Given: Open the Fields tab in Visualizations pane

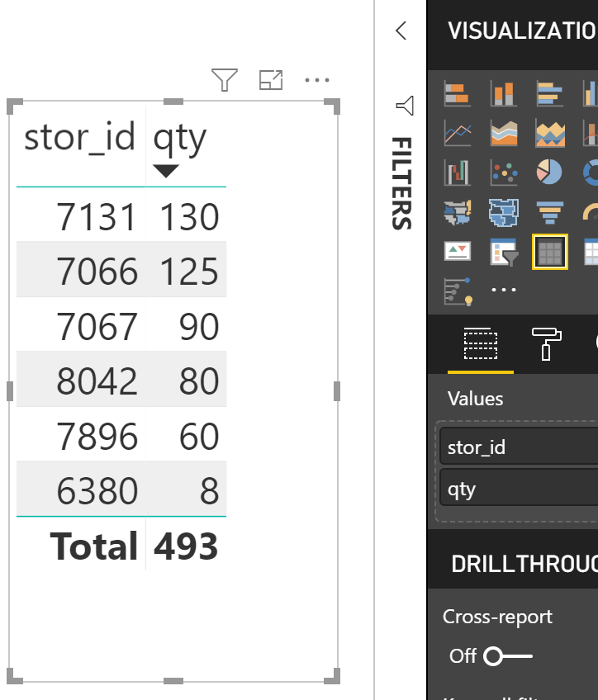Looking at the screenshot, I should tap(480, 343).
